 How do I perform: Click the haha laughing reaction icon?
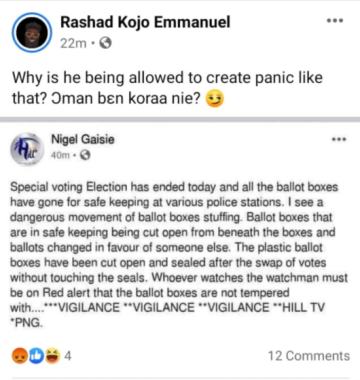52,356
